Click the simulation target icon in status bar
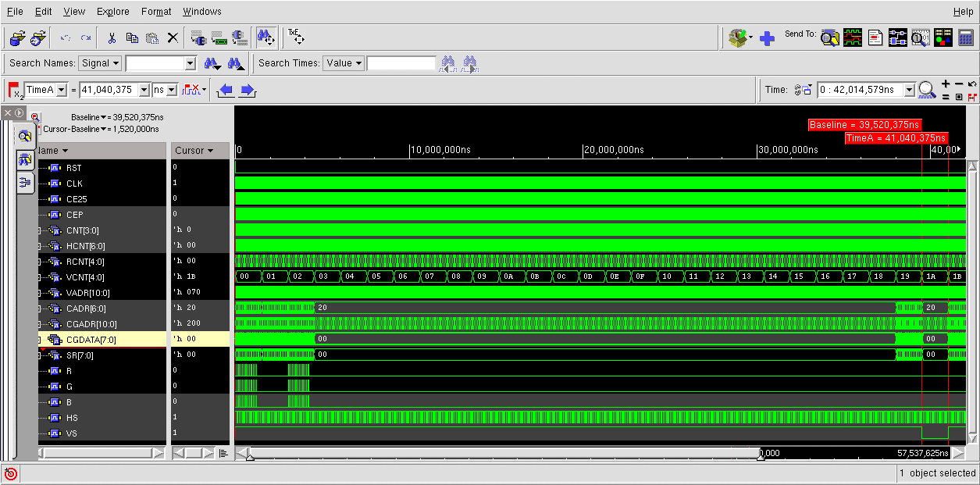This screenshot has width=980, height=485. point(11,473)
